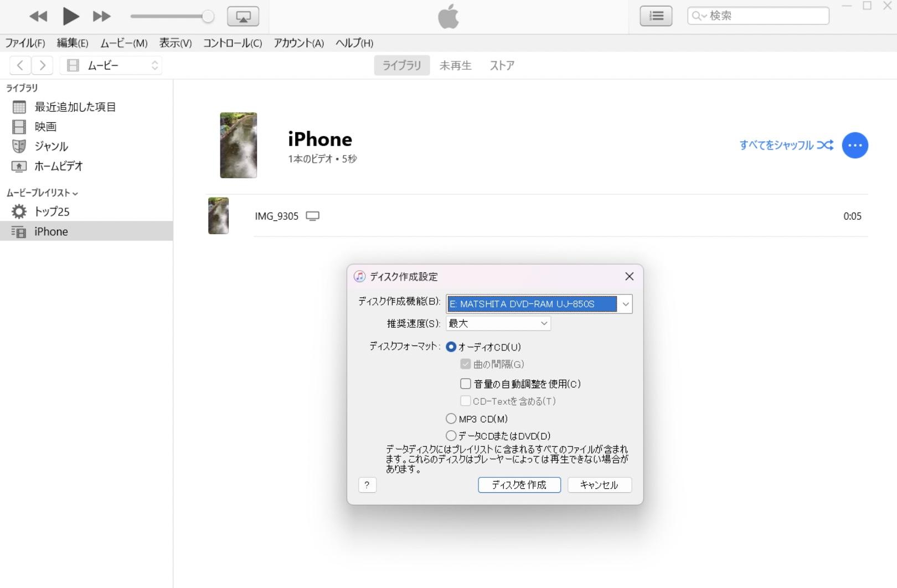This screenshot has height=588, width=897.
Task: Maximize the iTunes window
Action: (867, 6)
